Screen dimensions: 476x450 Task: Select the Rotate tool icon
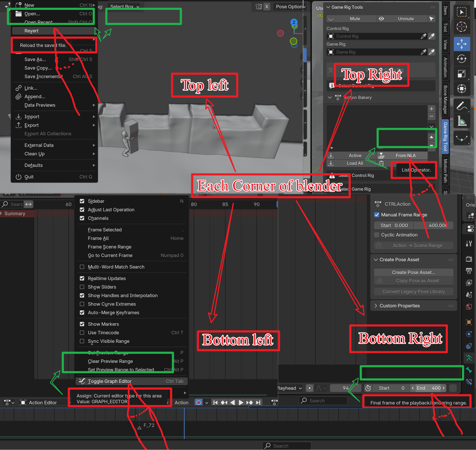pyautogui.click(x=462, y=59)
